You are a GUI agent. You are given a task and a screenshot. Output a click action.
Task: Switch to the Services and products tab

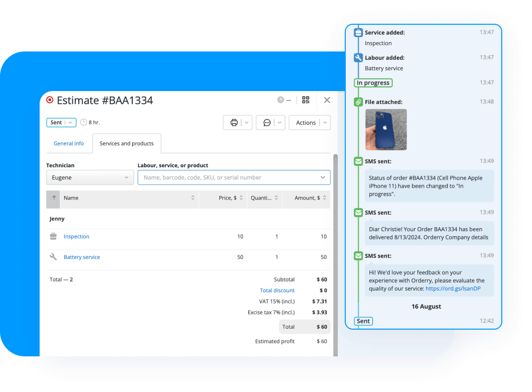(x=126, y=143)
